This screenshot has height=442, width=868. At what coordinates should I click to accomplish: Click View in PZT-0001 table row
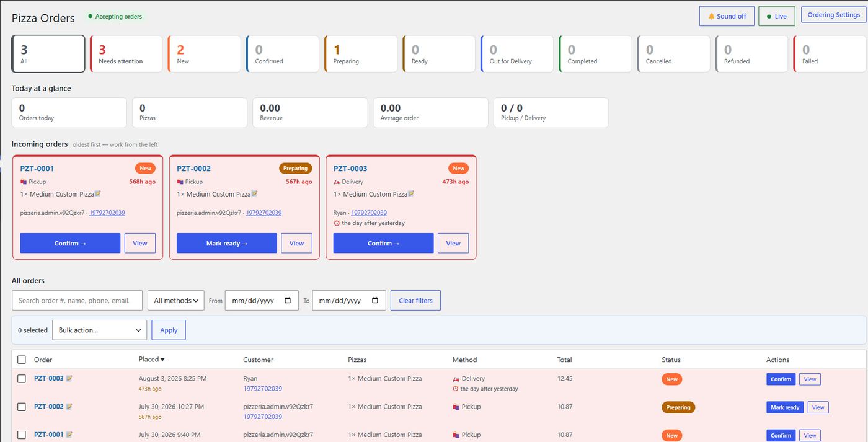click(x=810, y=435)
